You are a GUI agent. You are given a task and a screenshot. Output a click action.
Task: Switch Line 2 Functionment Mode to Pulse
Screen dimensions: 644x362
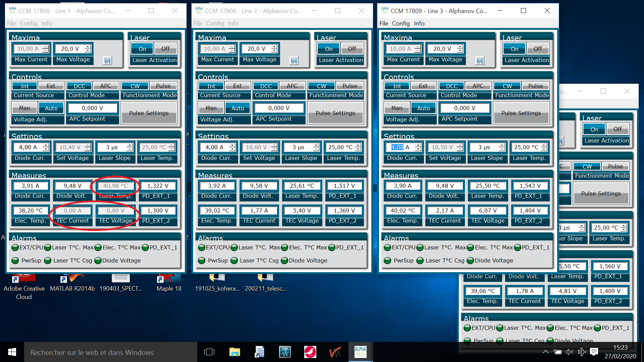point(350,86)
